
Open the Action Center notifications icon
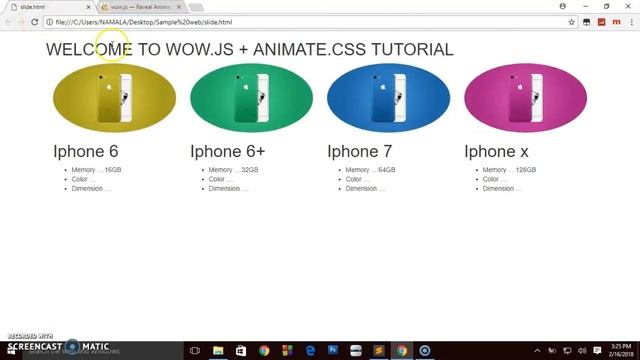(x=597, y=351)
